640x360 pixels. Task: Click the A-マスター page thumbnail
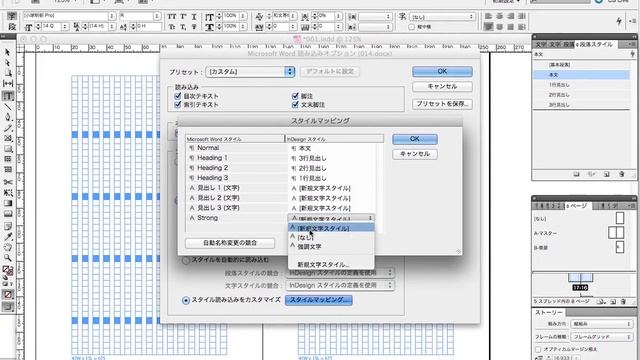[x=616, y=233]
